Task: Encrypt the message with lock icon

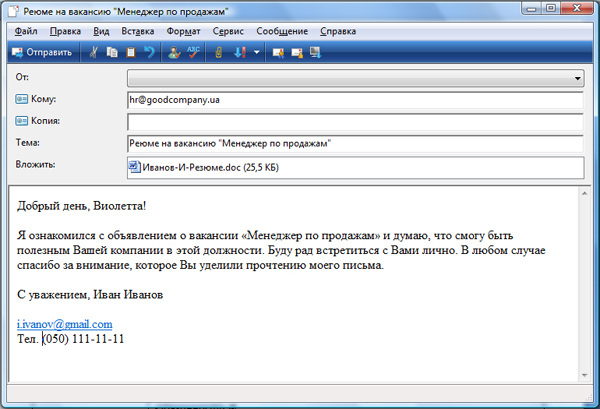Action: (297, 52)
